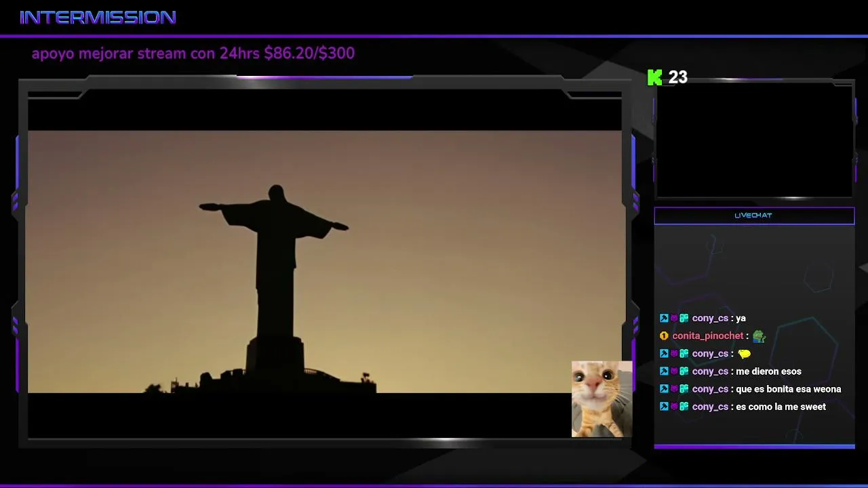Click the moderator badge on the yellow-emote chat row
868x488 pixels.
(664, 354)
